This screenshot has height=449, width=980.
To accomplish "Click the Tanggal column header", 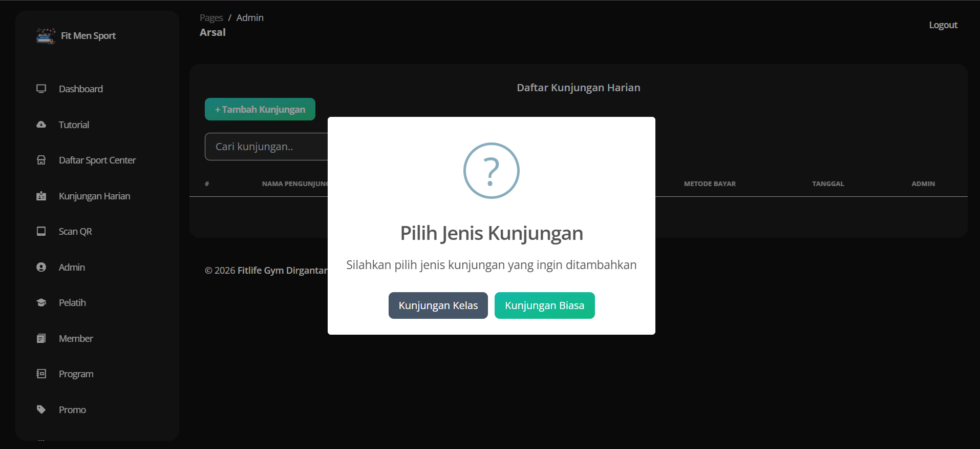I will [827, 183].
